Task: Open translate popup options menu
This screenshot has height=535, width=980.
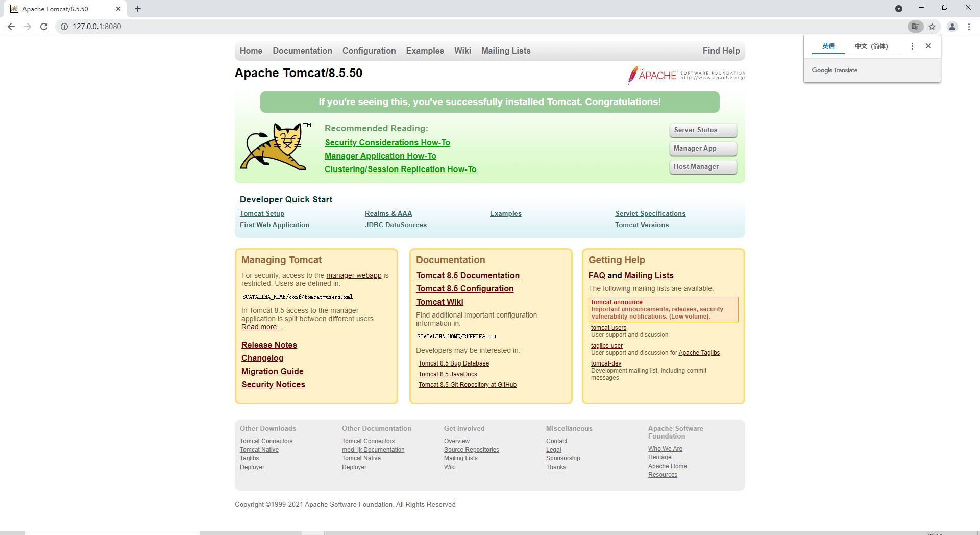Action: pyautogui.click(x=912, y=46)
